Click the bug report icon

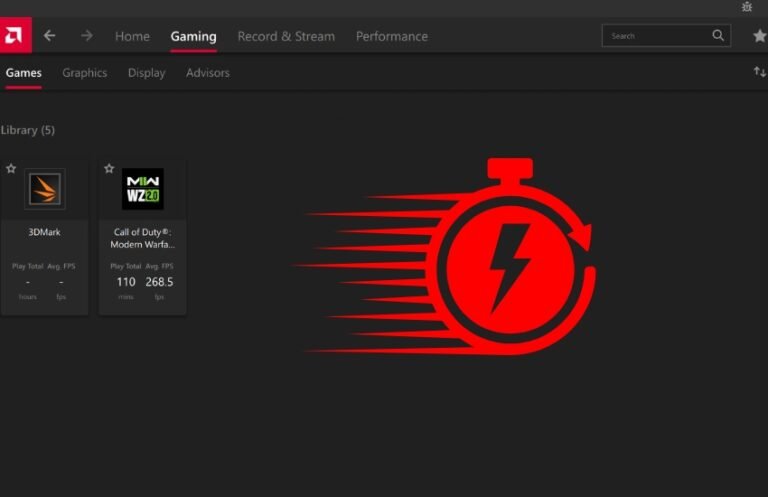click(x=746, y=7)
